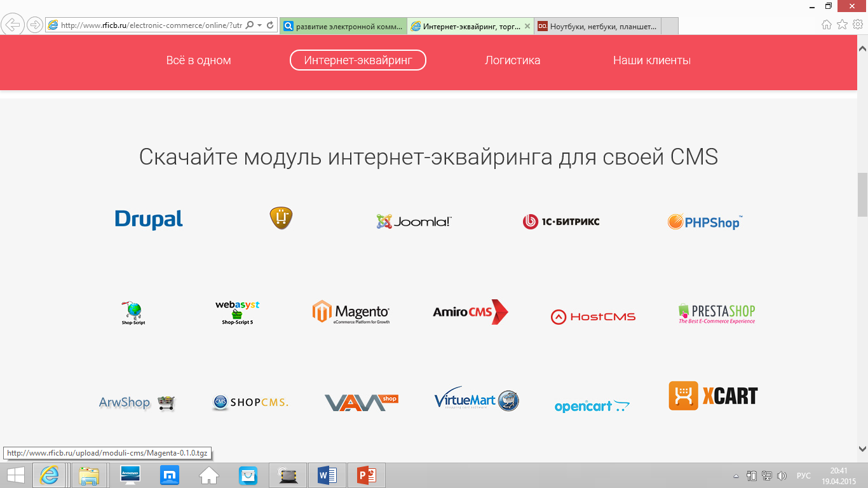Image resolution: width=868 pixels, height=488 pixels.
Task: Open the 'Всё в одном' menu item
Action: [199, 60]
